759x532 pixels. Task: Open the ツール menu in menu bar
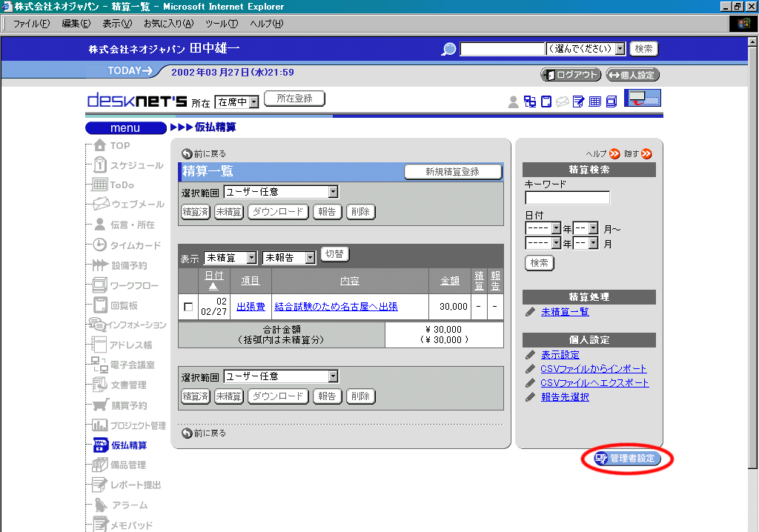(x=221, y=24)
